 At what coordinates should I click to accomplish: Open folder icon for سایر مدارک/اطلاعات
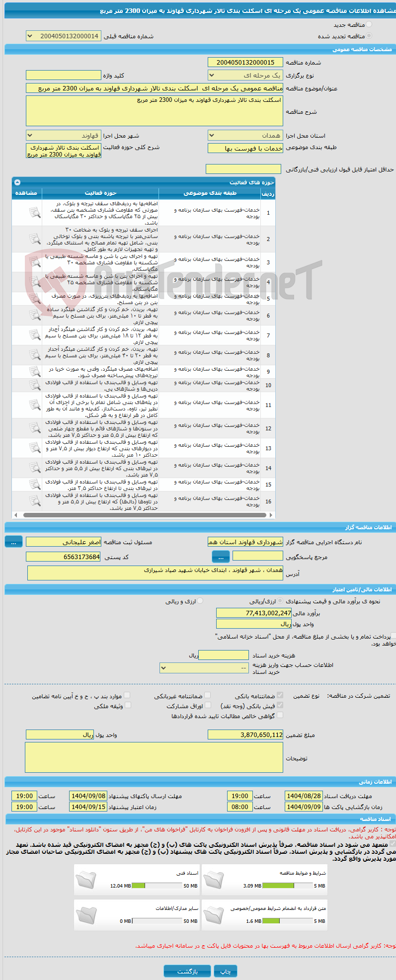pyautogui.click(x=86, y=915)
